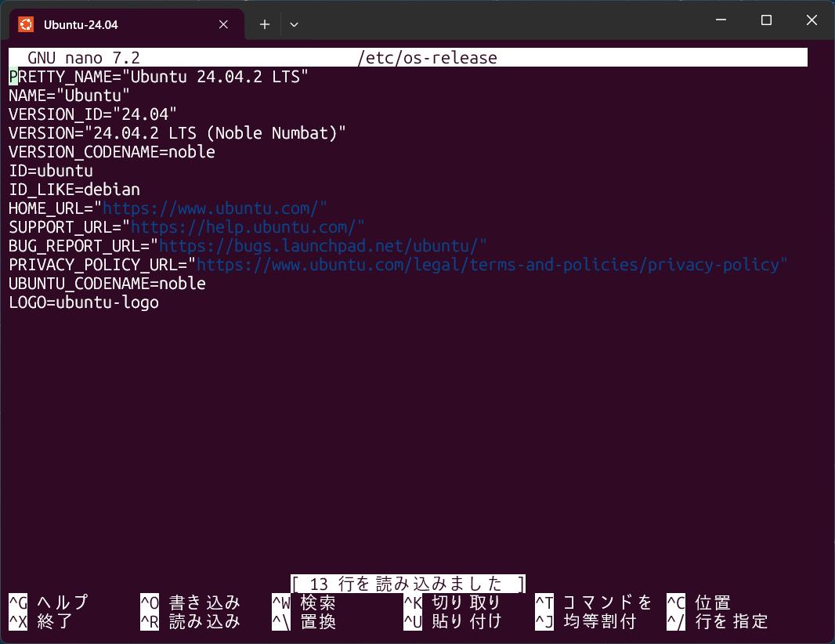This screenshot has width=835, height=644.
Task: Click the ^T コマンドを execute shortcut
Action: pos(593,602)
